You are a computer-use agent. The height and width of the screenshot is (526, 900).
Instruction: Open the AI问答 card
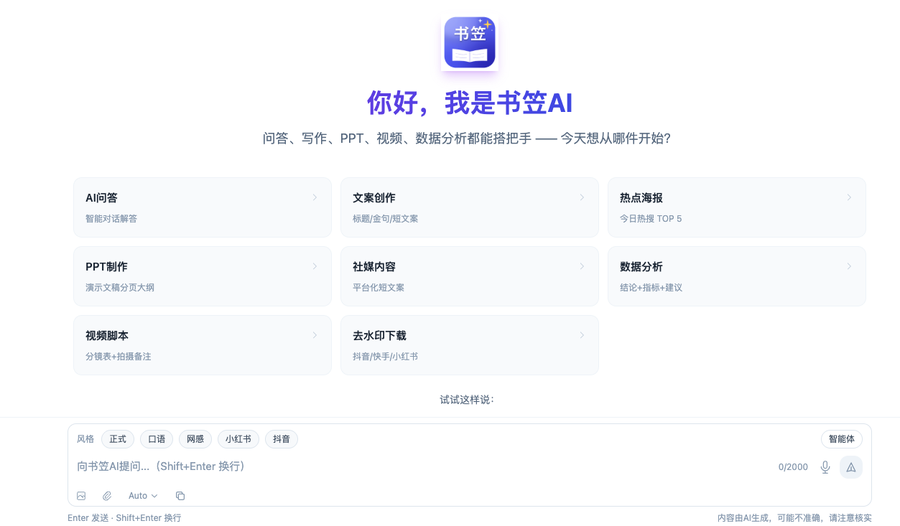pos(202,207)
